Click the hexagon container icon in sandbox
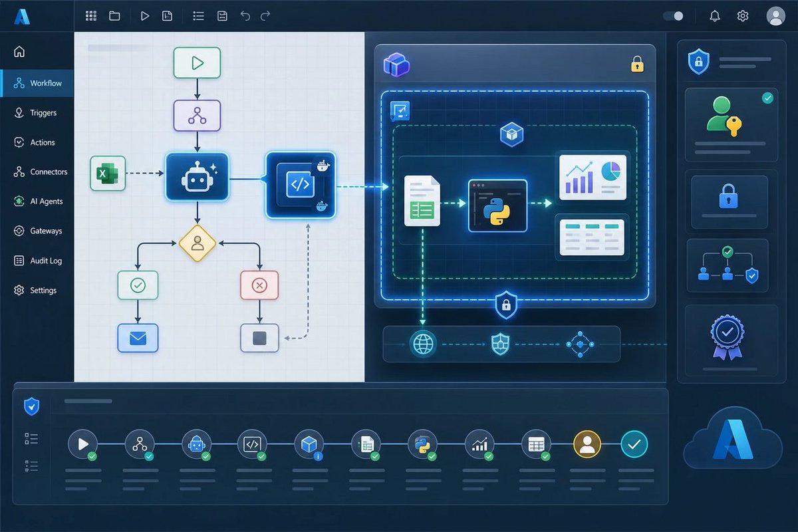This screenshot has width=798, height=532. pos(511,134)
